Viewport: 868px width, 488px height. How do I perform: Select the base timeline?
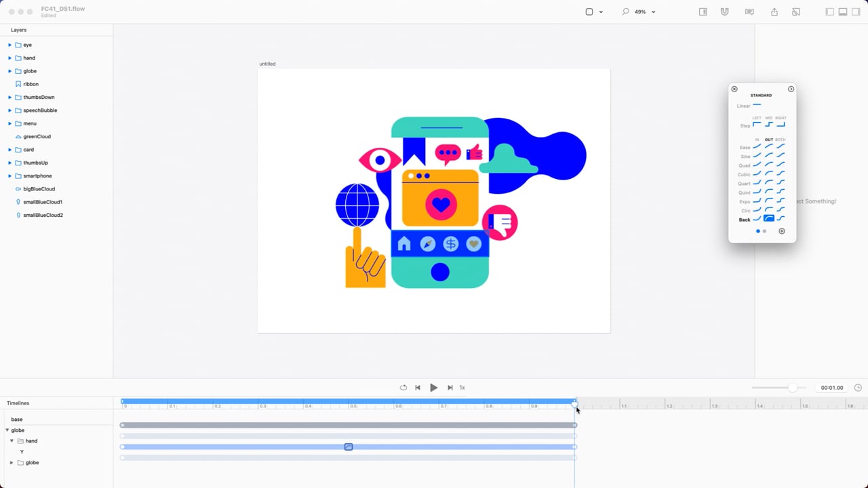pyautogui.click(x=17, y=420)
